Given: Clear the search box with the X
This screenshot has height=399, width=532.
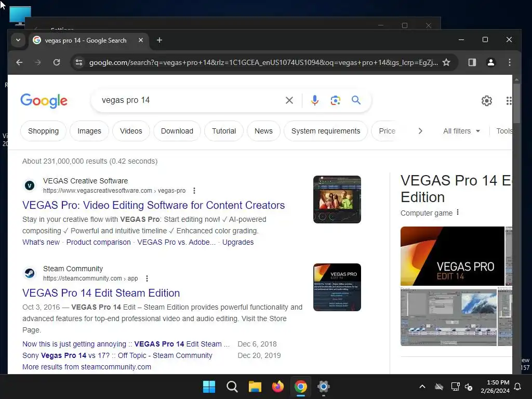Looking at the screenshot, I should pos(289,100).
